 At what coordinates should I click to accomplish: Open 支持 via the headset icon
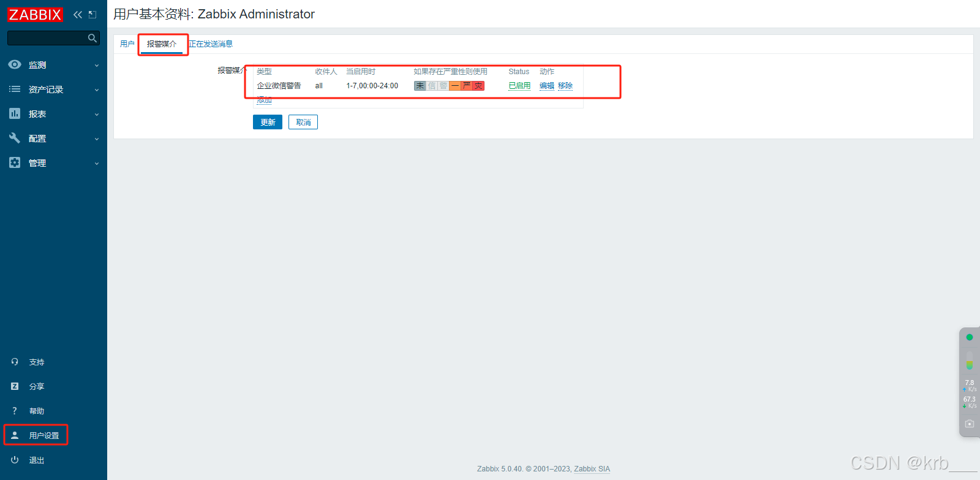(x=15, y=362)
